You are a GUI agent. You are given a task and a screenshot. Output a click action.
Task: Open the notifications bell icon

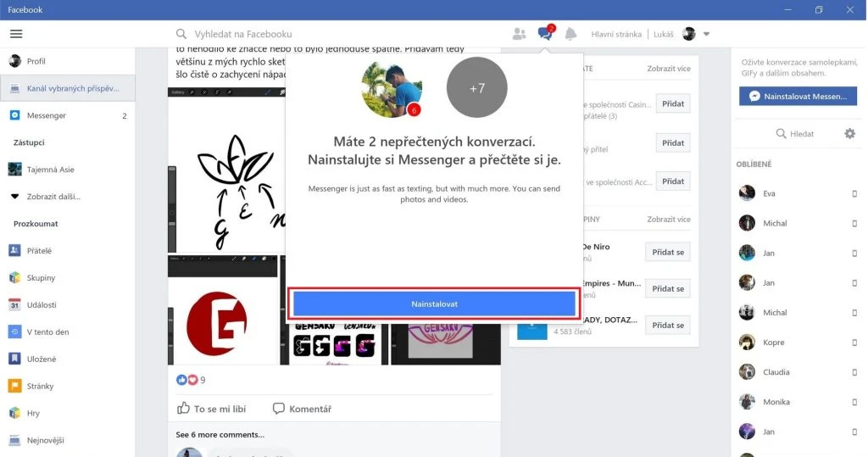[570, 34]
